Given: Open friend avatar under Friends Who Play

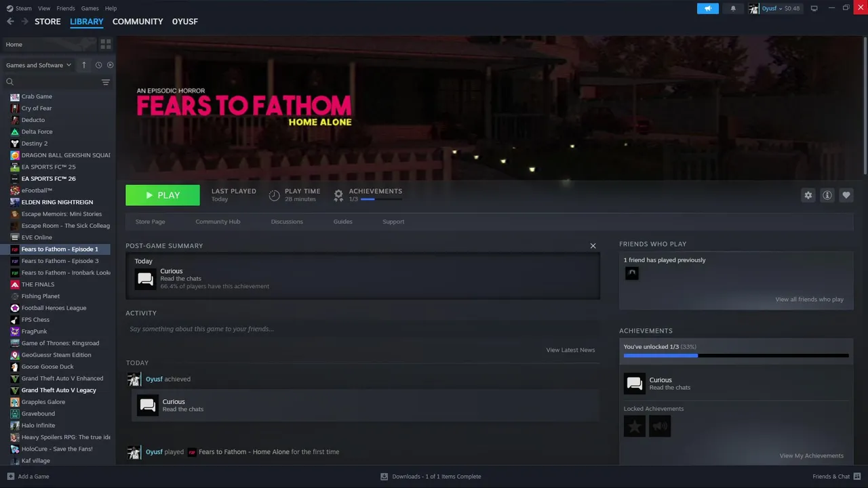Looking at the screenshot, I should [631, 273].
